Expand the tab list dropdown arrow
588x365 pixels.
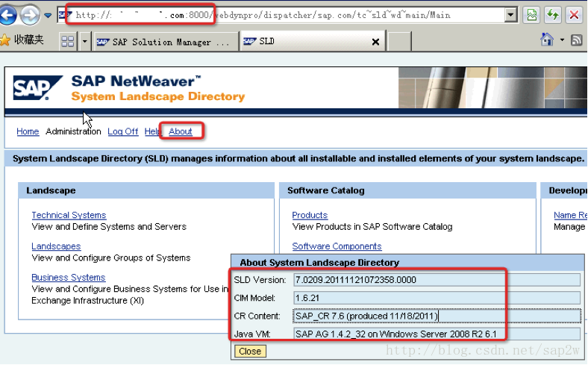[x=85, y=41]
